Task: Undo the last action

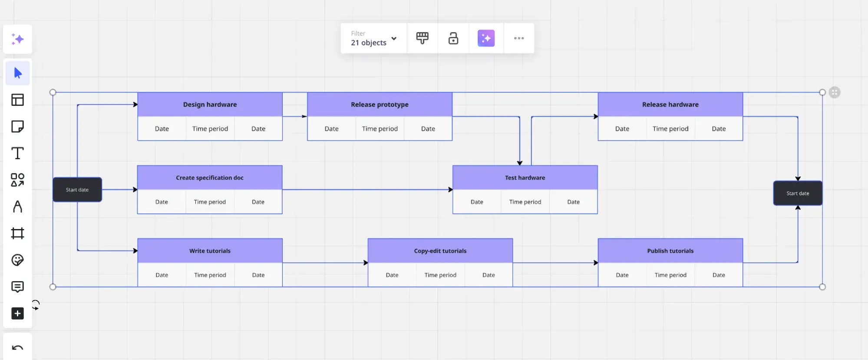Action: (17, 348)
